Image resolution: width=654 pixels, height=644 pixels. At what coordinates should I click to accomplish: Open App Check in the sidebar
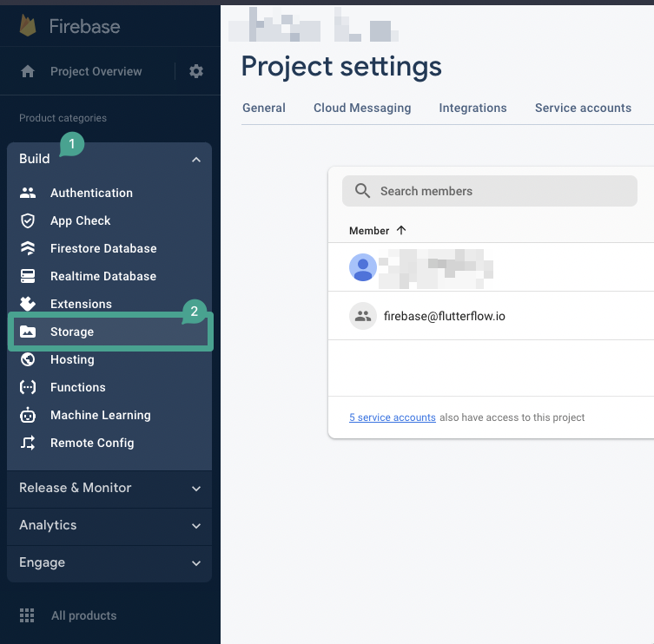(x=81, y=220)
